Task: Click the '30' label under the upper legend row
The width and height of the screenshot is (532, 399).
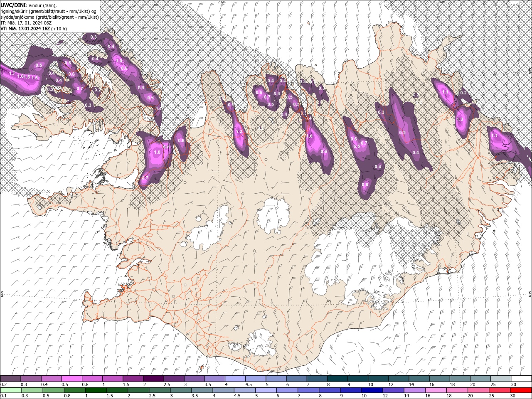Action: tap(513, 384)
